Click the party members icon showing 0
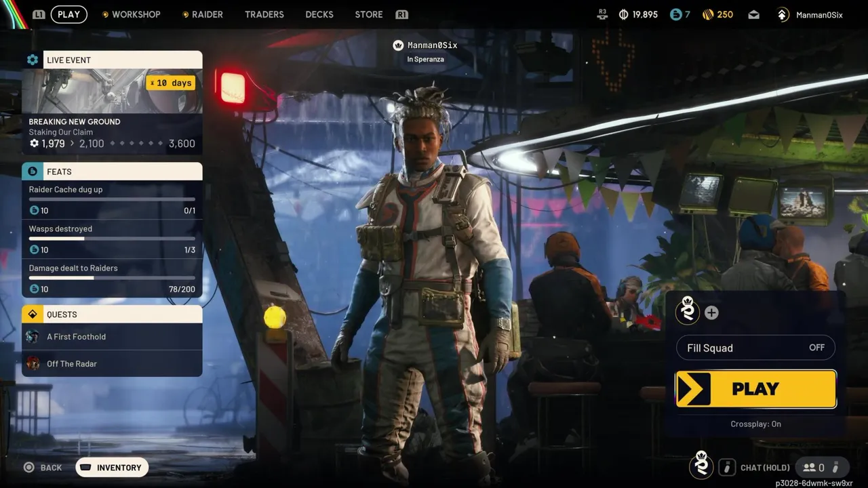The image size is (868, 488). click(809, 468)
